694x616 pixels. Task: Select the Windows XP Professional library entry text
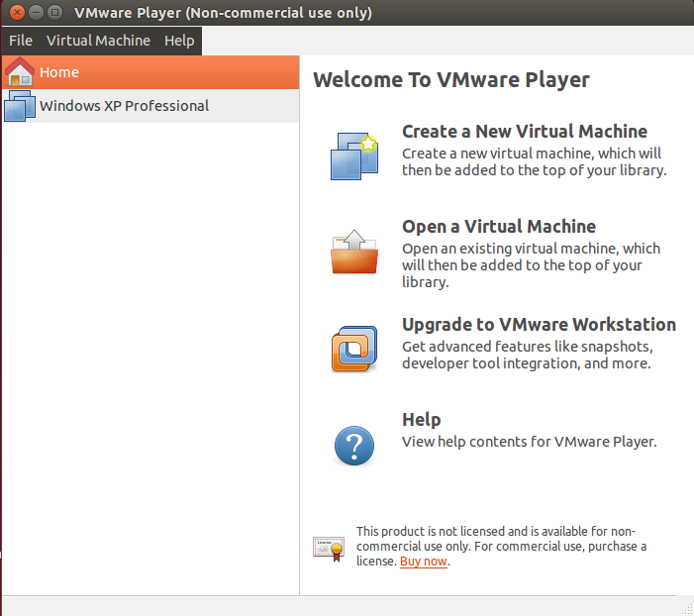(124, 106)
